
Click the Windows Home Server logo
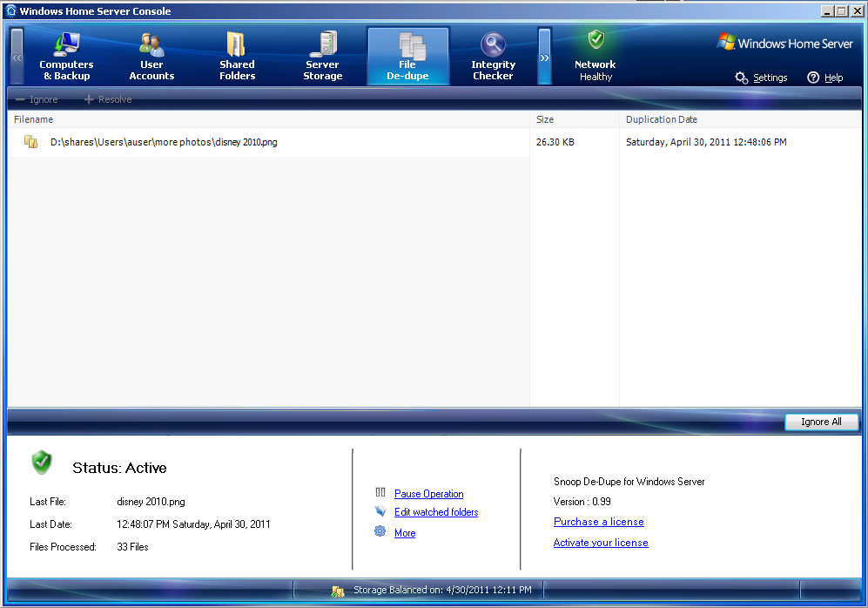(x=785, y=43)
